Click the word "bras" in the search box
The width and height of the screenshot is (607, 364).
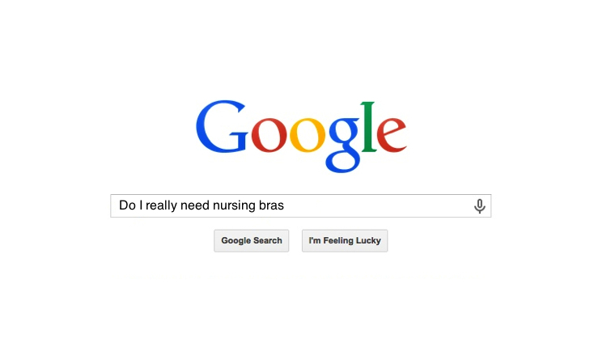click(x=271, y=205)
